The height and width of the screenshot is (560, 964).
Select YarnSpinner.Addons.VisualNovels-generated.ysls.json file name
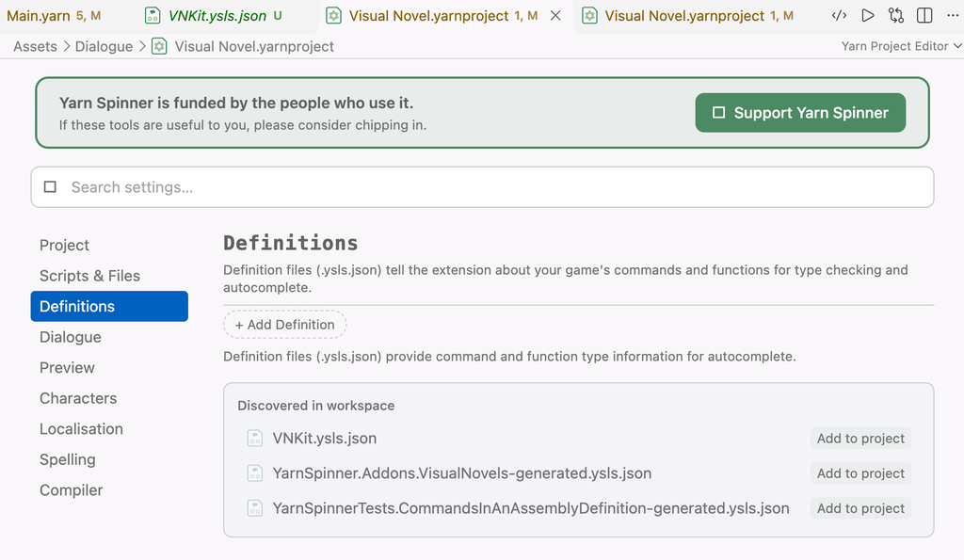point(461,473)
